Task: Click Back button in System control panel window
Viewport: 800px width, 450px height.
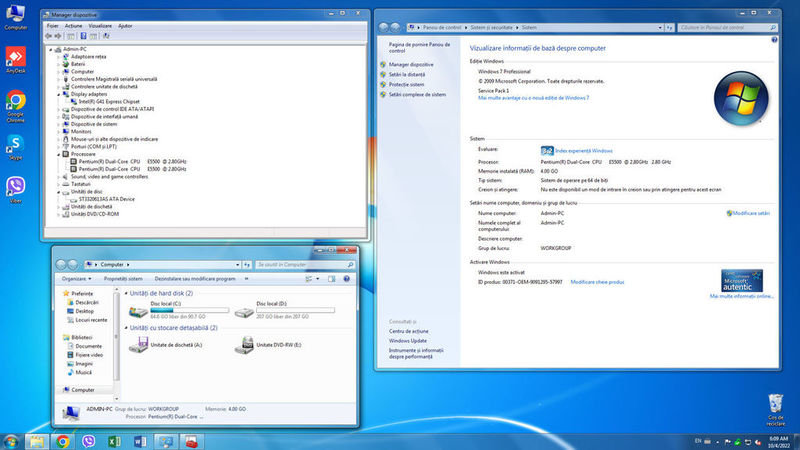Action: coord(383,28)
